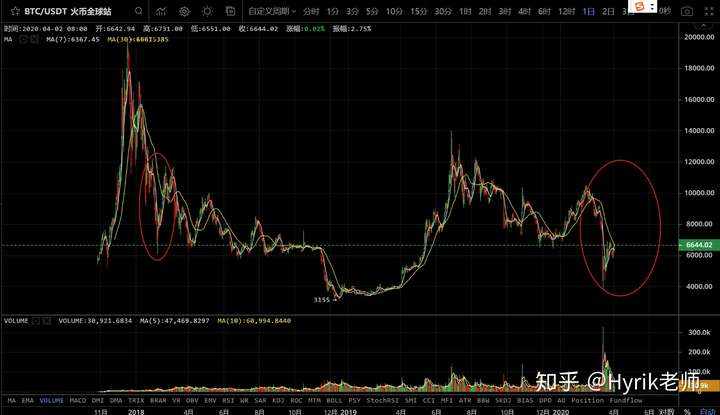Show the PSY indicator
This screenshot has height=415, width=720.
354,400
